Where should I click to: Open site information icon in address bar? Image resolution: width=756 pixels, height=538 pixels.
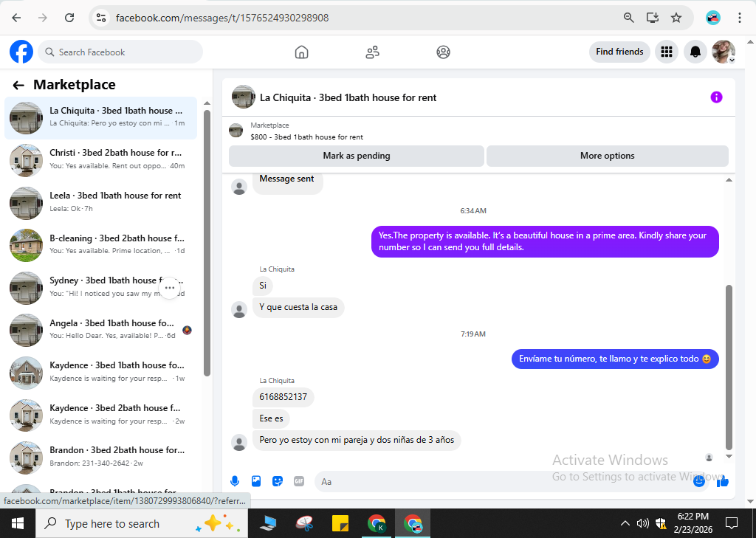101,18
